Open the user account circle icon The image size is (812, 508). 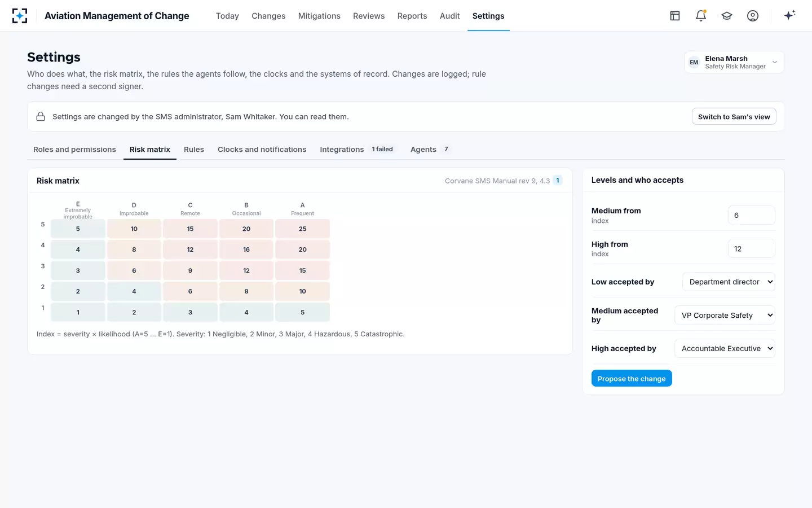753,16
